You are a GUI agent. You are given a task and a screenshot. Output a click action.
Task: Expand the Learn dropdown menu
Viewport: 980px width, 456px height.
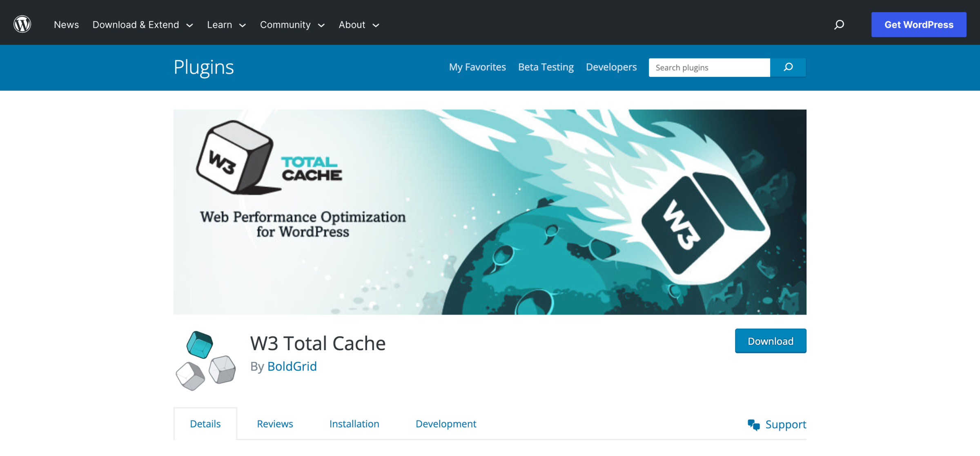[x=227, y=25]
